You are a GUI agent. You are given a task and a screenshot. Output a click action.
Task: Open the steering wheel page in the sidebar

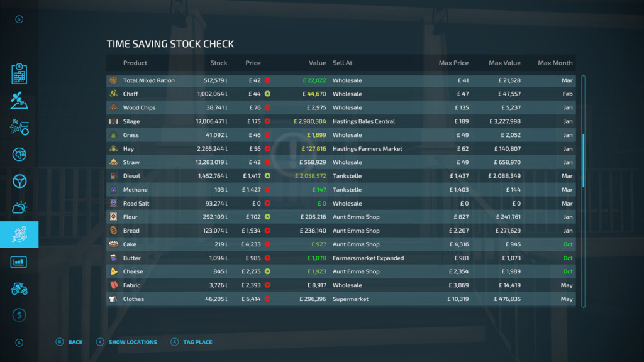point(19,181)
